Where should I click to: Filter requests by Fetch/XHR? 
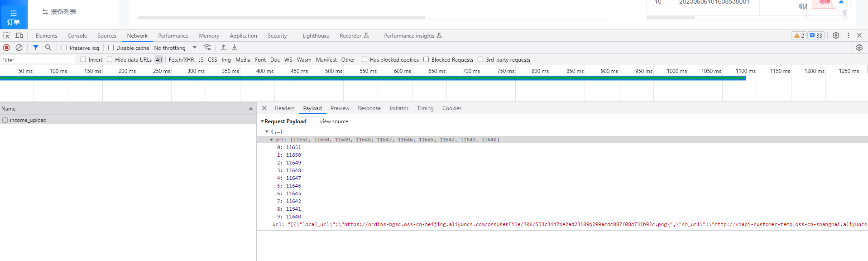point(181,59)
